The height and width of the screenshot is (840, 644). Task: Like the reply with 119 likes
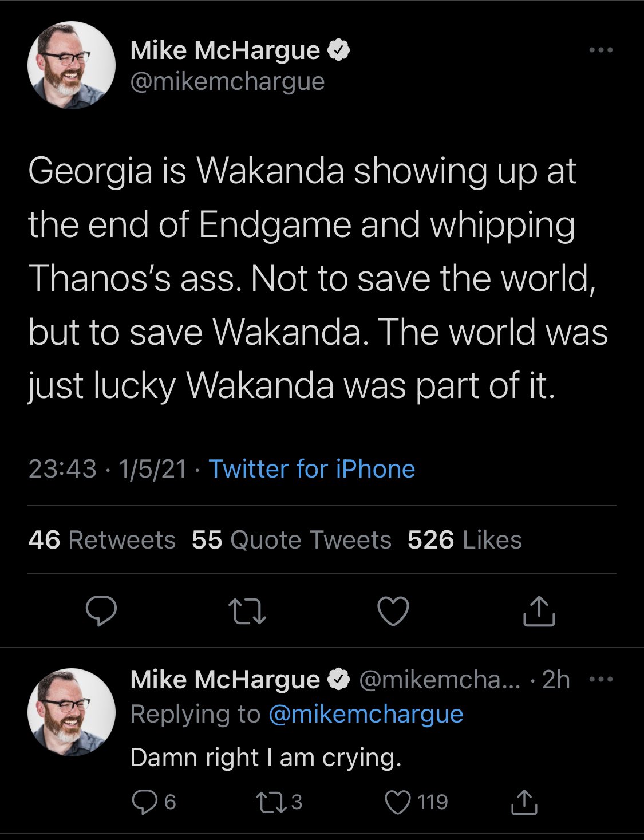[416, 802]
